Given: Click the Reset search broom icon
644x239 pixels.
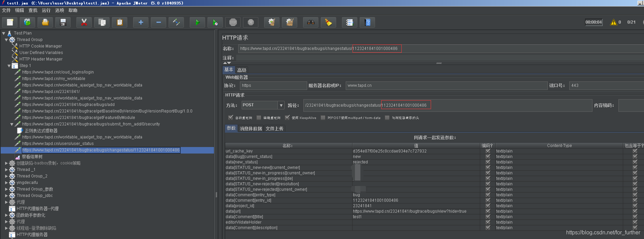Looking at the screenshot, I should pyautogui.click(x=328, y=23).
